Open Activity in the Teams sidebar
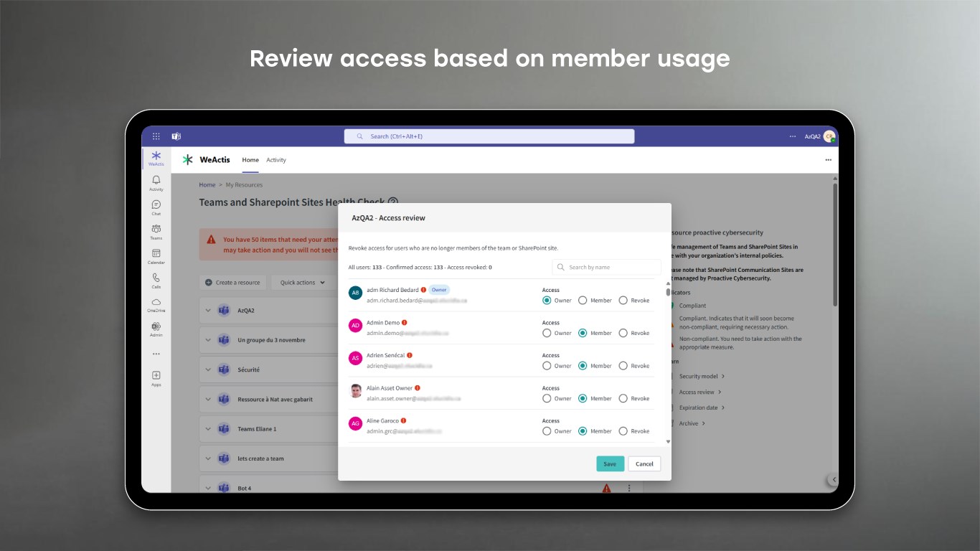This screenshot has width=980, height=551. click(x=156, y=183)
